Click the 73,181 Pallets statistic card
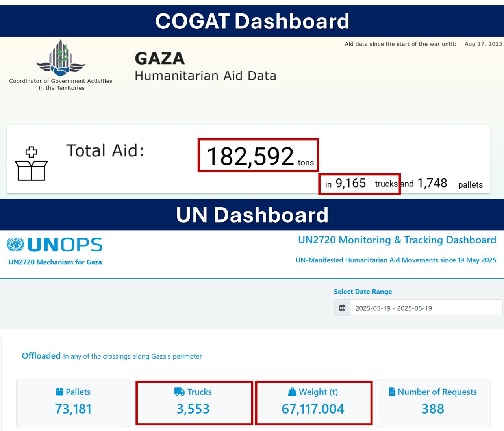This screenshot has width=504, height=431. (x=73, y=403)
